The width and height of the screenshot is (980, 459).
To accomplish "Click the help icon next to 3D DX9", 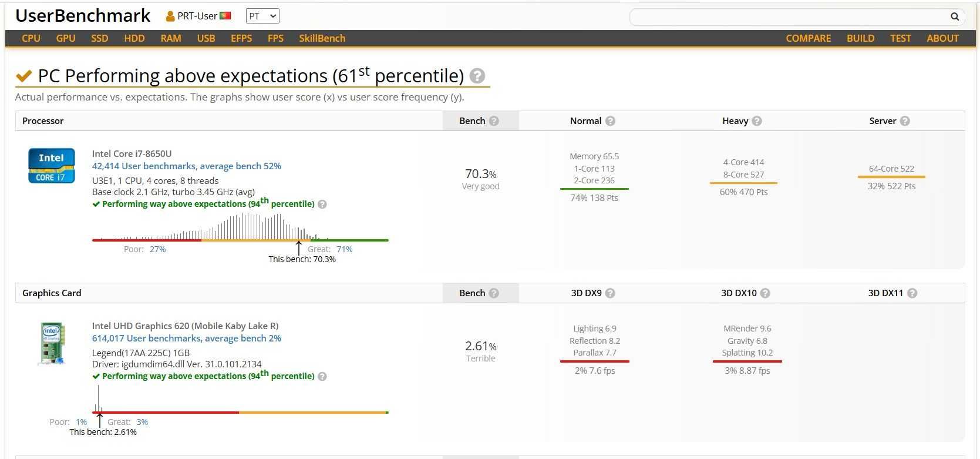I will pyautogui.click(x=610, y=293).
